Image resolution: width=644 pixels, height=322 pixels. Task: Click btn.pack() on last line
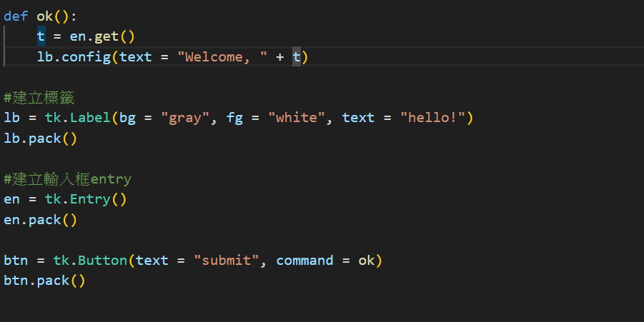[x=44, y=281]
